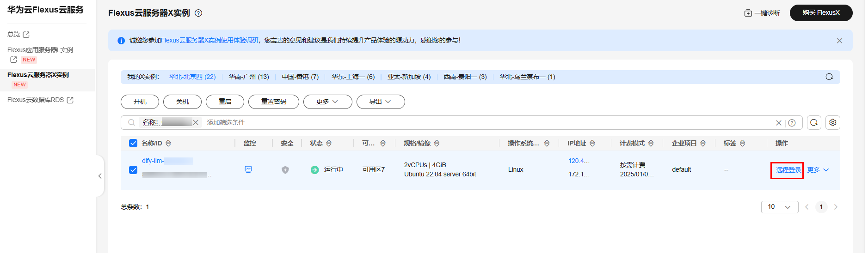Image resolution: width=868 pixels, height=253 pixels.
Task: Open search help question-mark icon
Action: point(792,123)
